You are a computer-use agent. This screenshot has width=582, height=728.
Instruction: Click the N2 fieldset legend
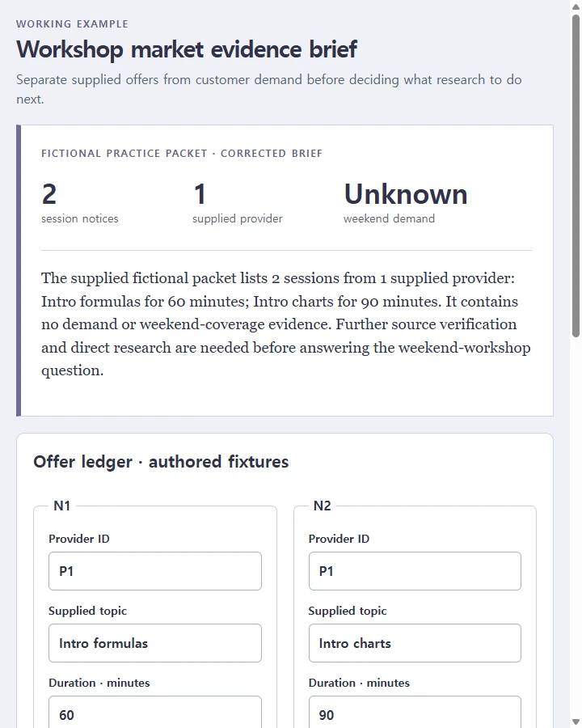322,506
